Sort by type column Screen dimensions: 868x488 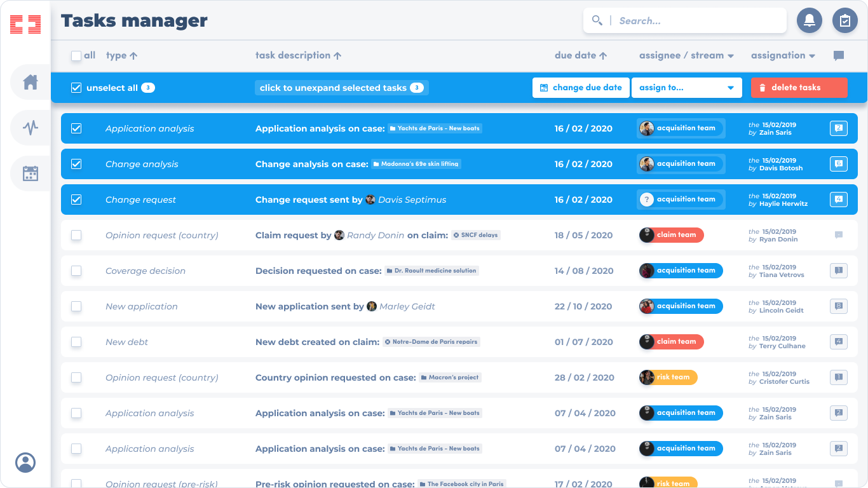[x=121, y=55]
